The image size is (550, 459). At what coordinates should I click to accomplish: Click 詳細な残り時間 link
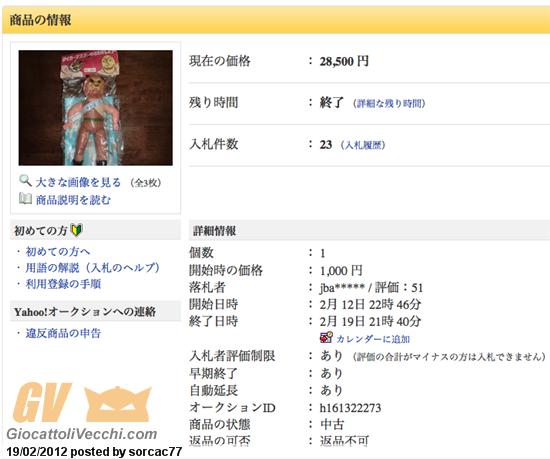(389, 103)
